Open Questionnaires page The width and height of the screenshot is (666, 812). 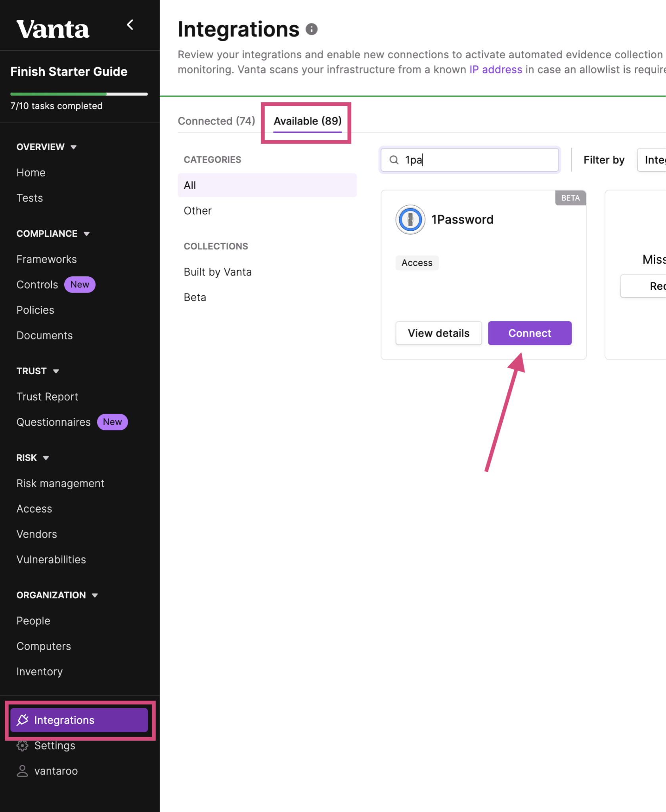click(54, 422)
